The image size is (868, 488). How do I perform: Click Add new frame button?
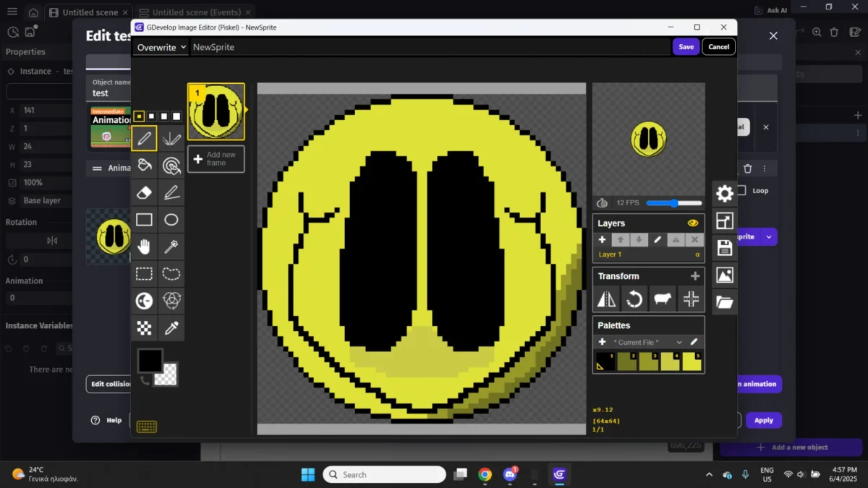tap(216, 159)
